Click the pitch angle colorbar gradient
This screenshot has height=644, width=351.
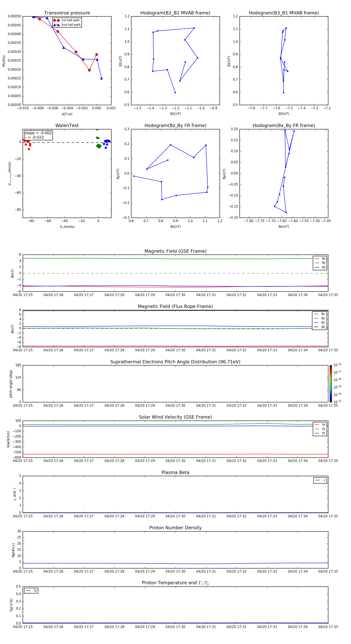coord(331,384)
